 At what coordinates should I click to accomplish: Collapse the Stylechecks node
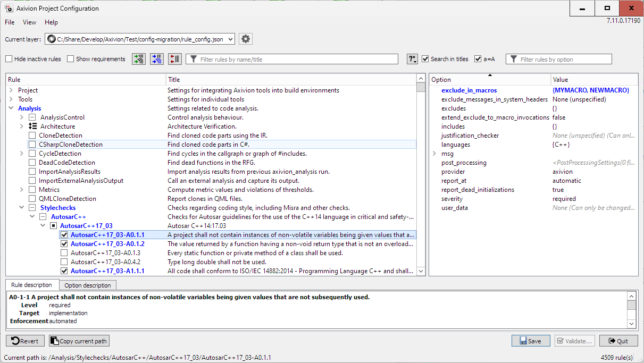(x=22, y=208)
